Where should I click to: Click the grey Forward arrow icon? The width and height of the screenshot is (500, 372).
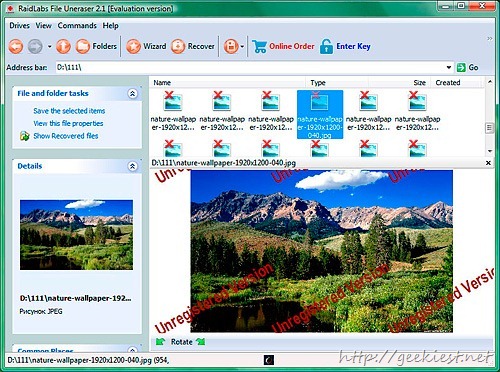click(x=35, y=46)
